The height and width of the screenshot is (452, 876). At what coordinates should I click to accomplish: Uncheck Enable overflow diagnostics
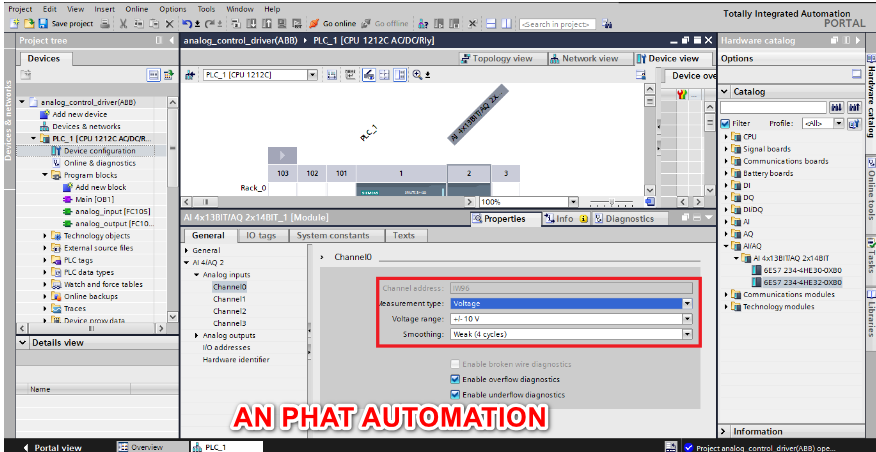456,379
